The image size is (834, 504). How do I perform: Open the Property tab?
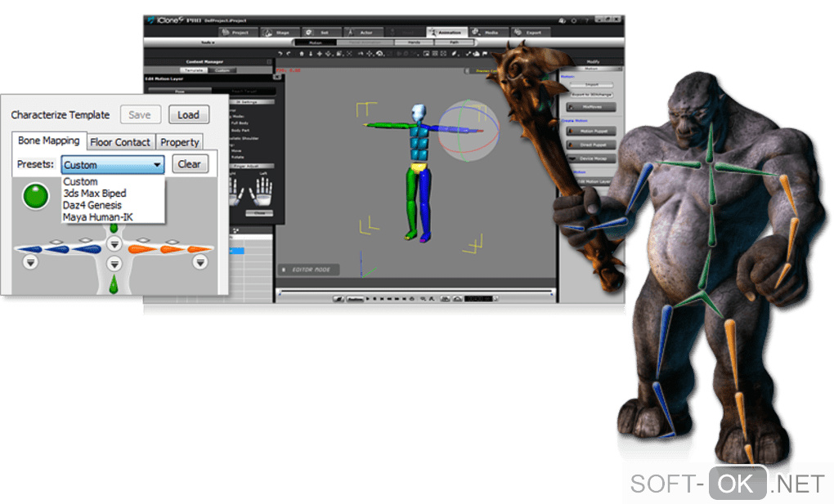tap(180, 142)
